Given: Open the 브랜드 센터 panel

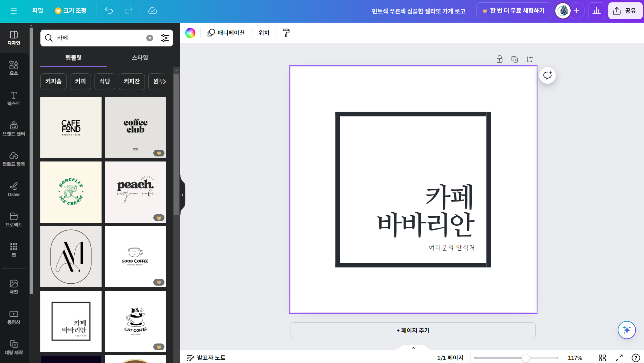Looking at the screenshot, I should tap(14, 129).
